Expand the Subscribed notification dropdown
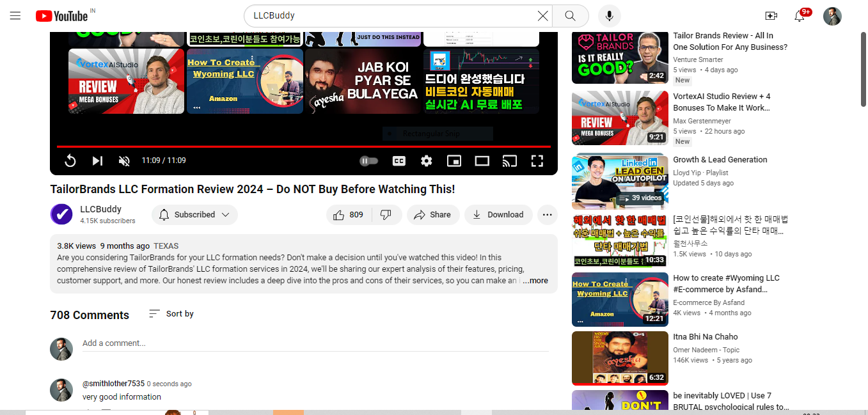The height and width of the screenshot is (415, 868). pos(194,215)
